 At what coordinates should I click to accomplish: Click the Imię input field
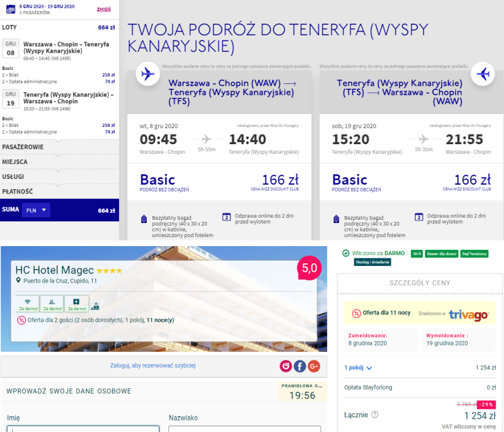(83, 429)
